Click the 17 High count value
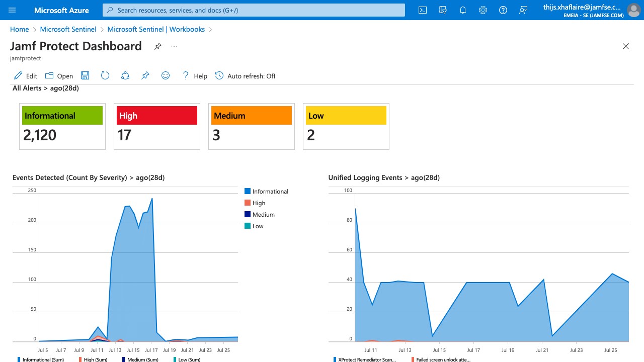The height and width of the screenshot is (362, 644). tap(124, 135)
